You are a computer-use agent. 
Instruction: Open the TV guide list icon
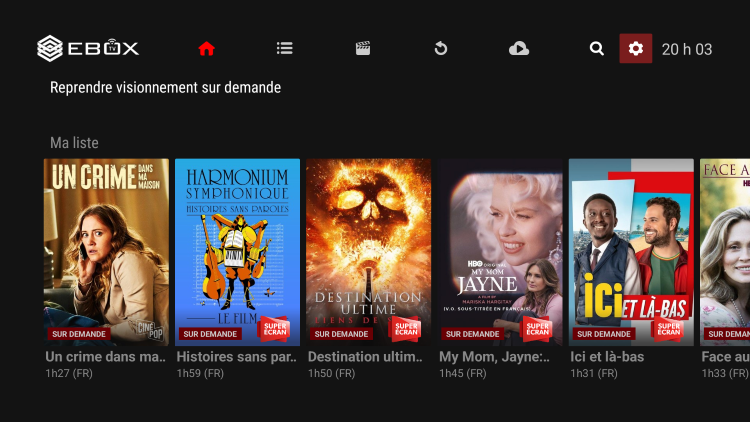click(284, 48)
